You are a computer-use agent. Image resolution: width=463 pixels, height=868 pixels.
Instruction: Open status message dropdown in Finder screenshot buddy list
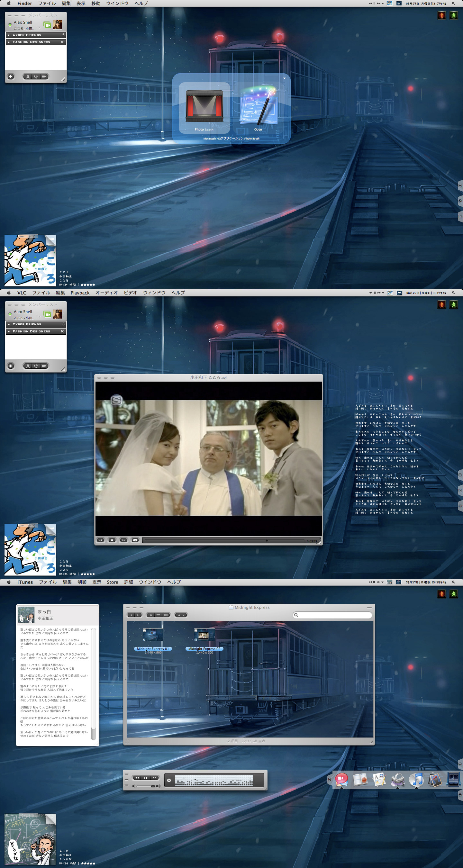[40, 27]
